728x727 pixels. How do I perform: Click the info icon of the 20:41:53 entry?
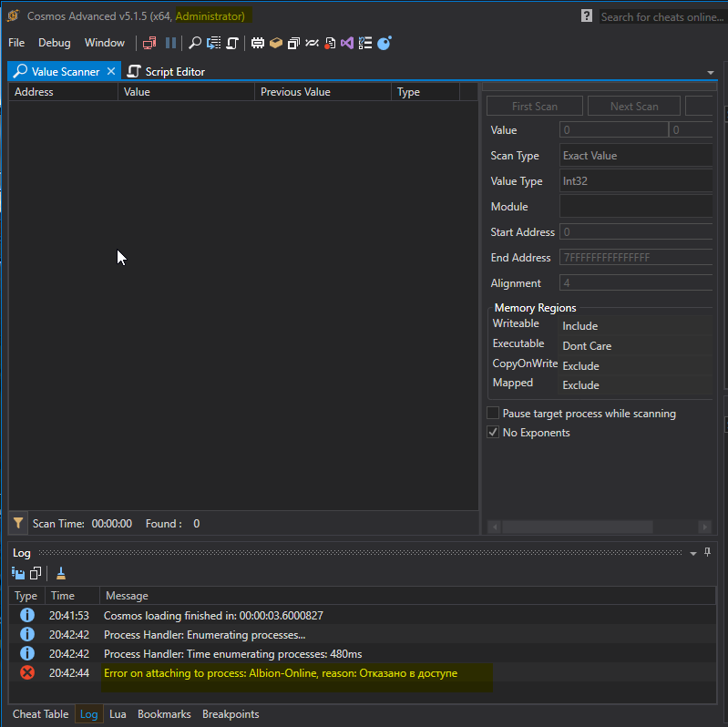point(27,615)
